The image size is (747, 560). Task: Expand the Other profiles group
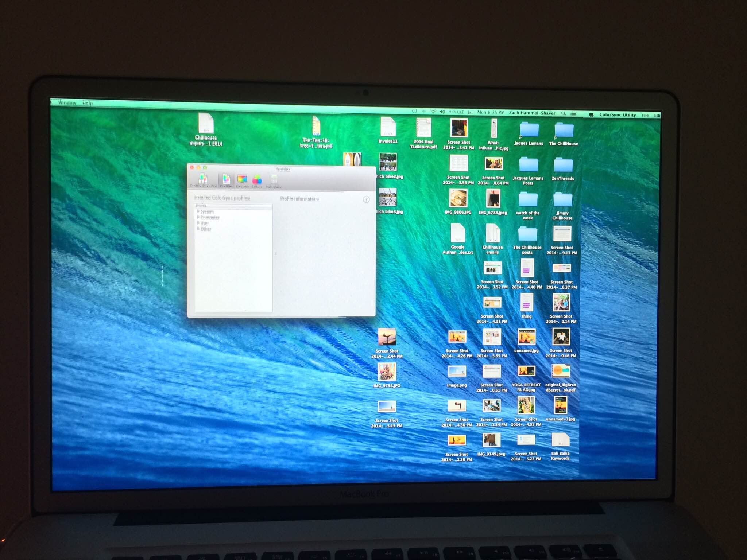(x=198, y=229)
